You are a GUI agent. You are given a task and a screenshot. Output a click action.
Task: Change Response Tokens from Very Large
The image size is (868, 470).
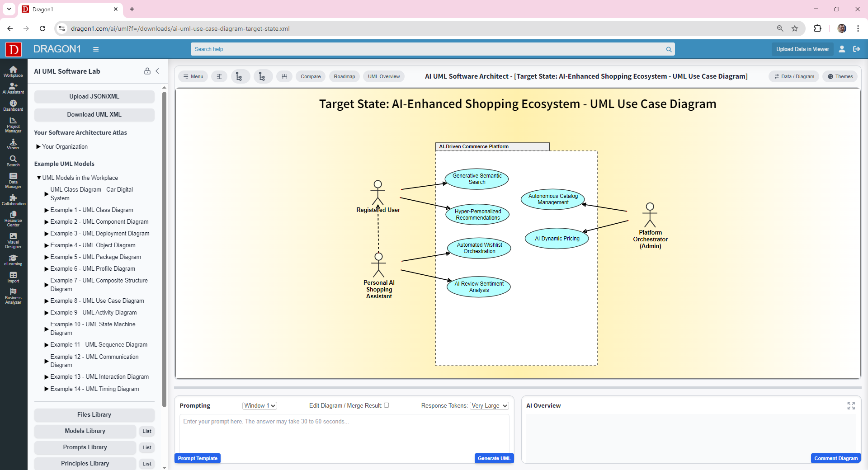pos(489,405)
